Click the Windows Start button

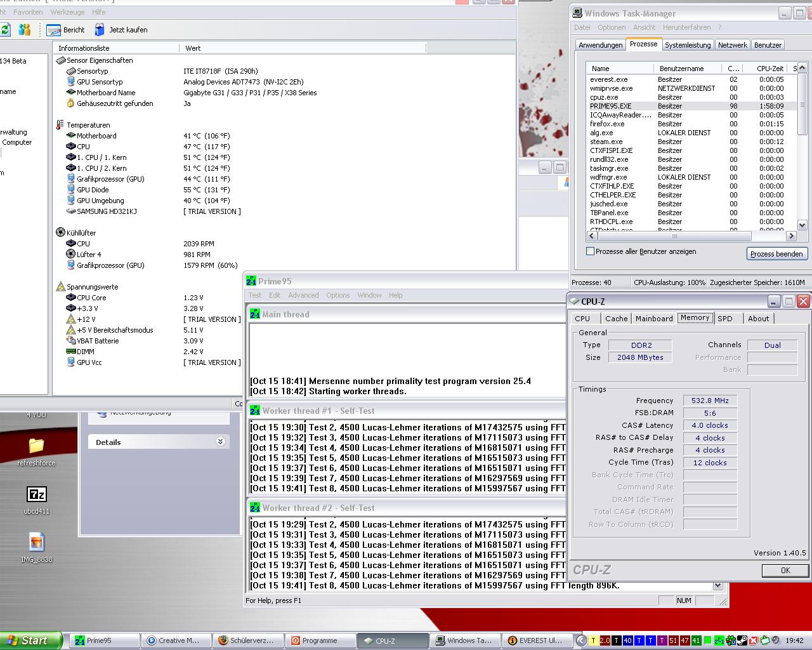(x=31, y=640)
